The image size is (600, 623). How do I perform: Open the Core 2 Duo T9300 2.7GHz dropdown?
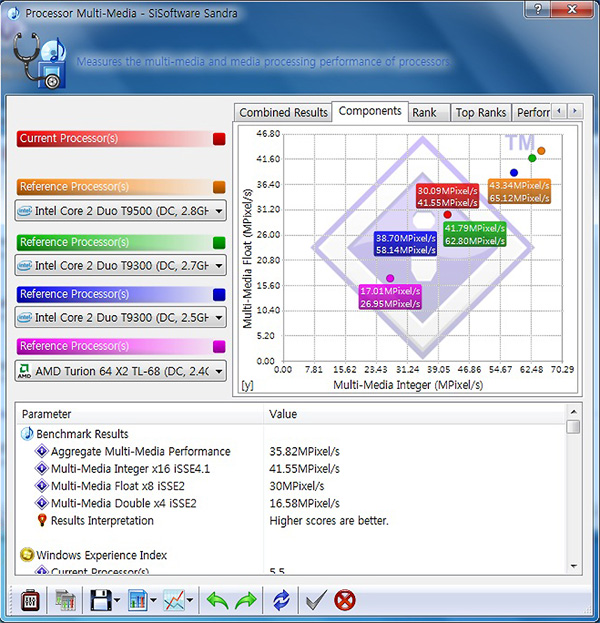(x=121, y=265)
